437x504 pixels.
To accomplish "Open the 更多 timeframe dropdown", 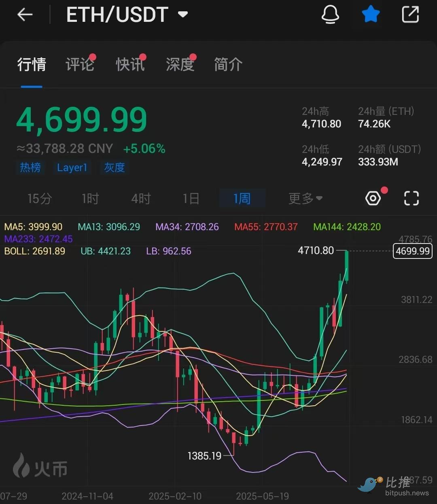I will coord(305,198).
